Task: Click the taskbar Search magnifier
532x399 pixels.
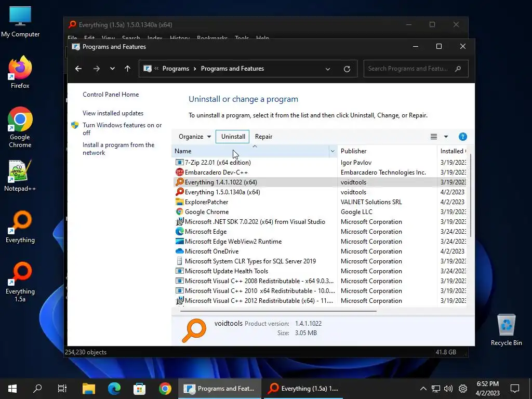Action: (37, 388)
